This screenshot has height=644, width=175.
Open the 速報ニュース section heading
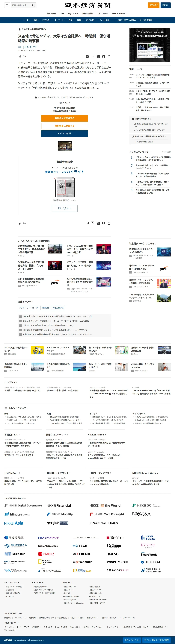[137, 69]
